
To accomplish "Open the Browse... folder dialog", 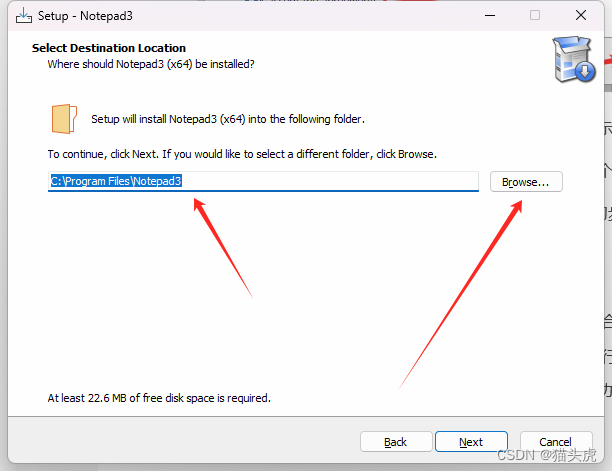I will [526, 182].
